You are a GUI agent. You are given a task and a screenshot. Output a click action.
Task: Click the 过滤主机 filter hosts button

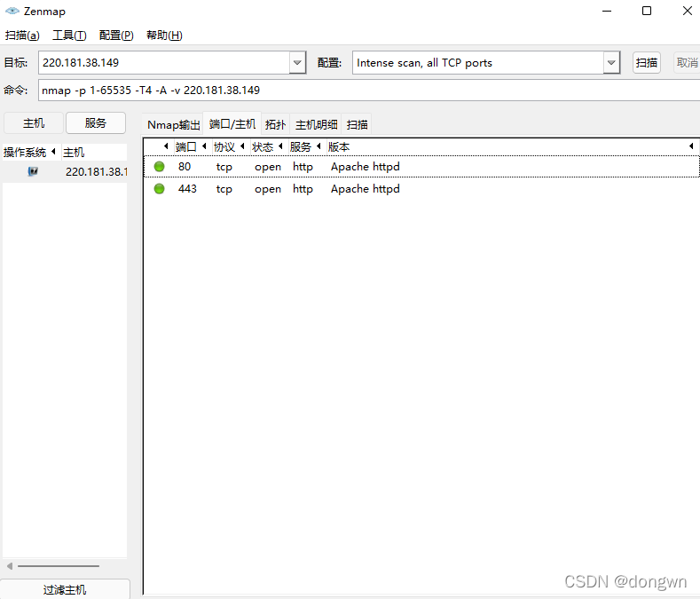65,589
